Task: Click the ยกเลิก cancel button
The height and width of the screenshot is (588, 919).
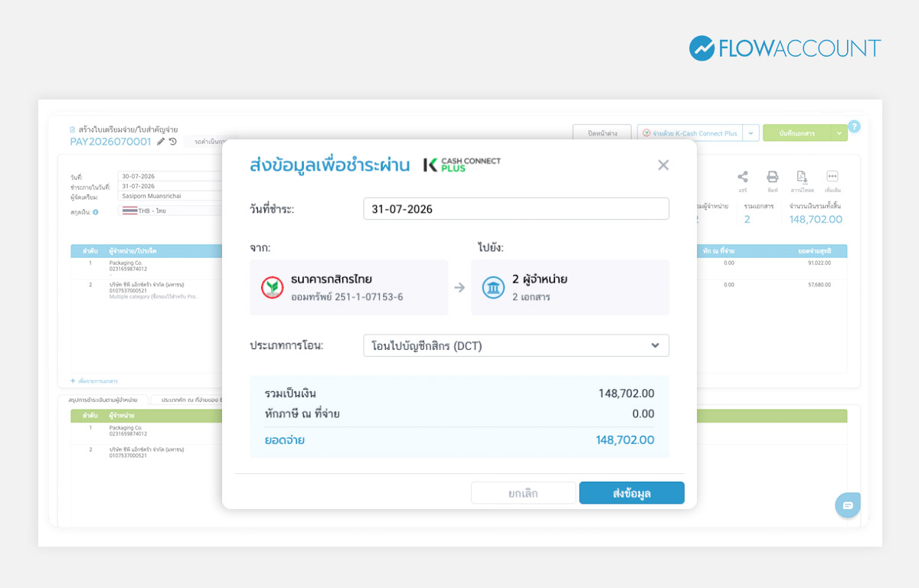Action: coord(523,493)
